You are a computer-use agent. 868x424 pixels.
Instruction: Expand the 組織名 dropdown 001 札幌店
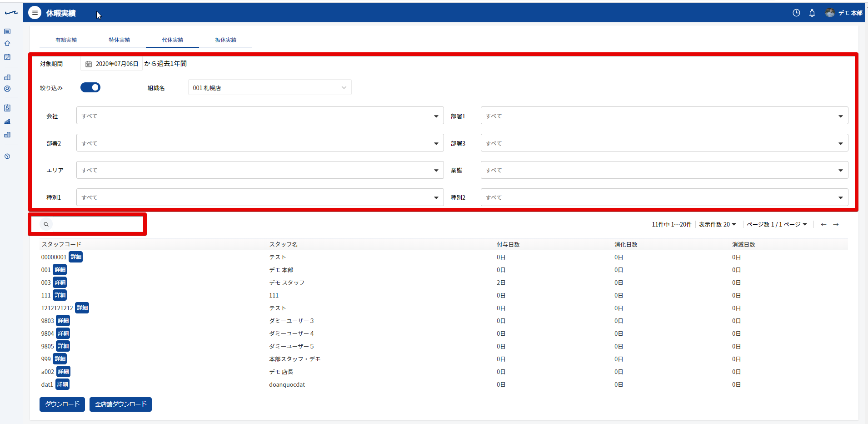(x=270, y=87)
